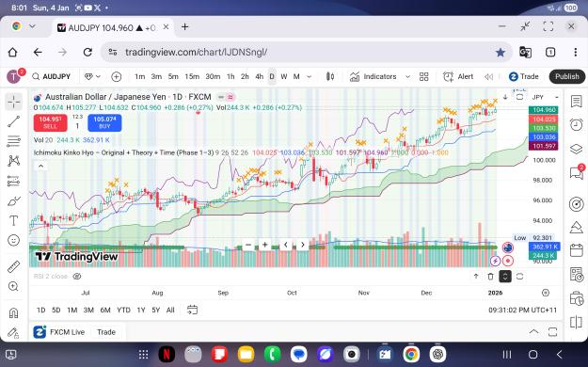Viewport: 588px width, 367px height.
Task: Toggle RSI indicator visibility eye
Action: 77,277
